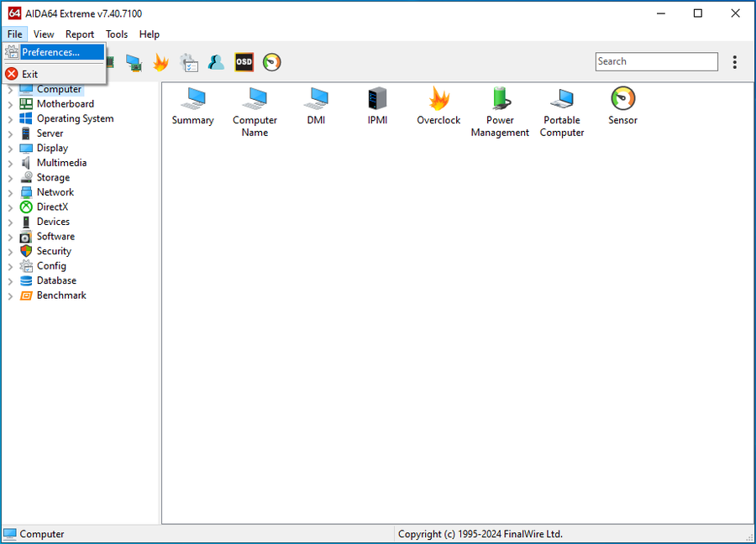Open the DMI icon
The width and height of the screenshot is (756, 544).
click(316, 100)
